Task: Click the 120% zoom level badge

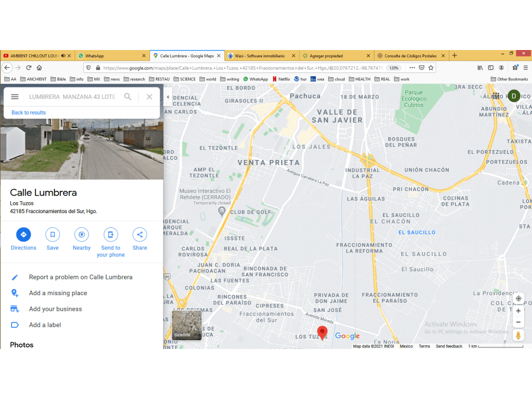Action: click(x=393, y=68)
